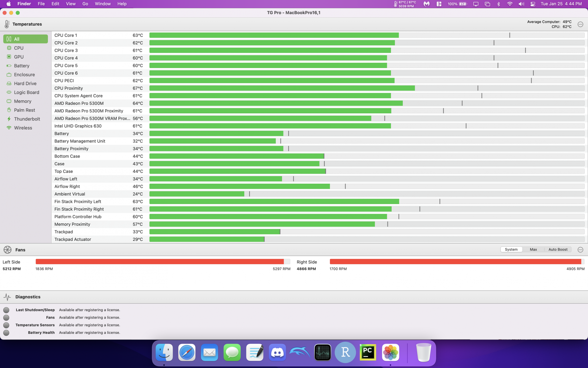Open the View menu
This screenshot has width=588, height=368.
71,4
